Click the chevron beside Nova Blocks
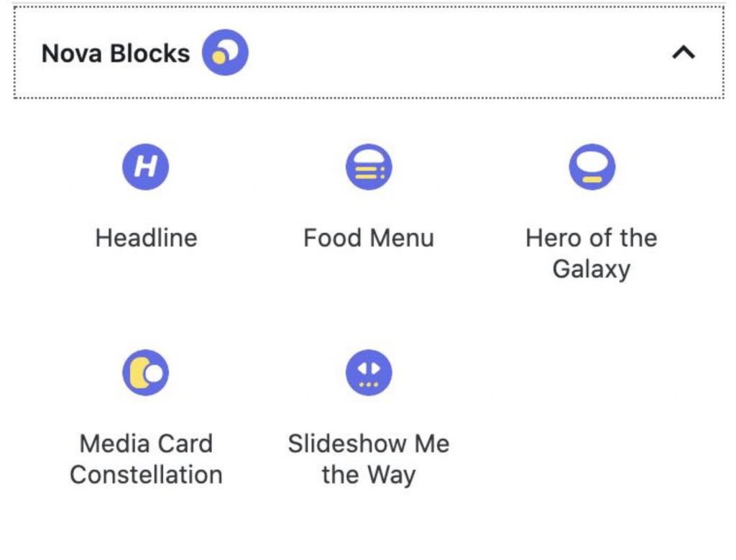 point(684,52)
